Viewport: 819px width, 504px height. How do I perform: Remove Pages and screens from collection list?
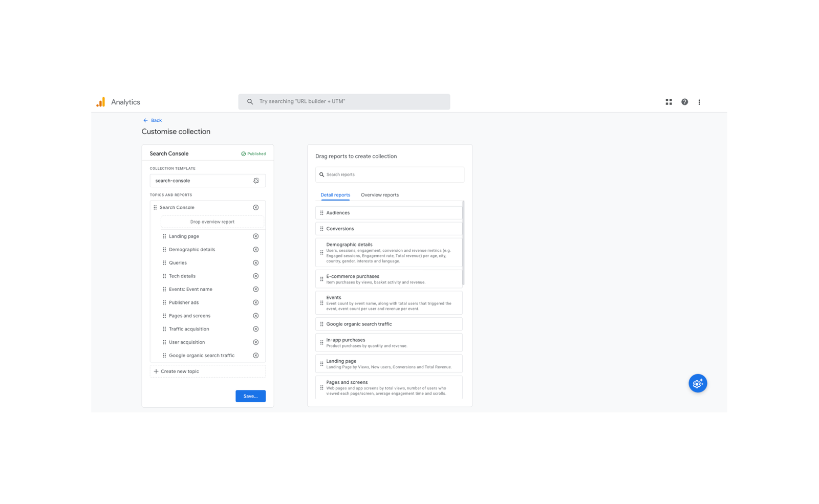256,316
